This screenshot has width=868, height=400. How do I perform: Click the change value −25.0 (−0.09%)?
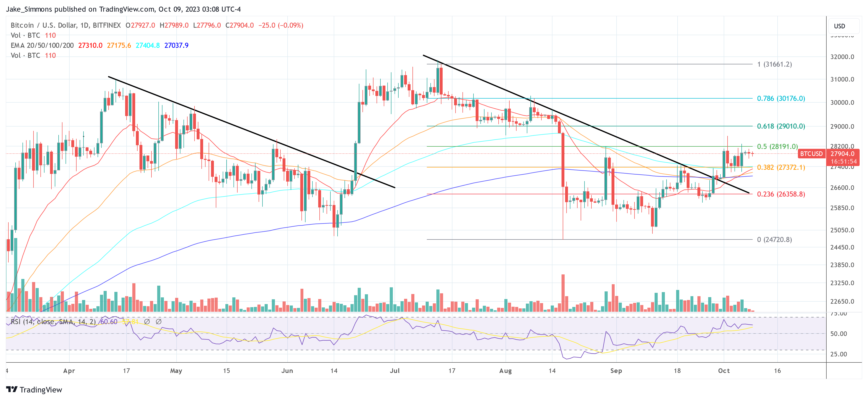[x=281, y=25]
